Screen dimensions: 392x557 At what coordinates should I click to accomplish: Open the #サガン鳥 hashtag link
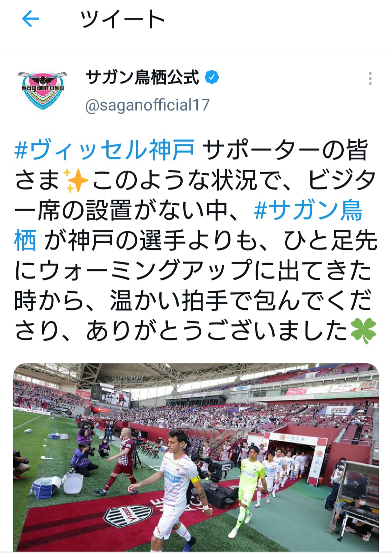click(308, 210)
